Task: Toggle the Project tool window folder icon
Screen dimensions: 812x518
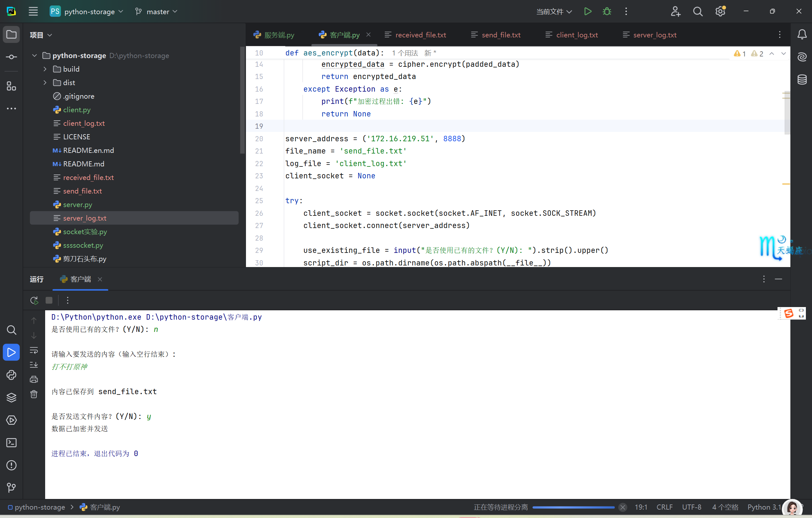Action: tap(12, 35)
